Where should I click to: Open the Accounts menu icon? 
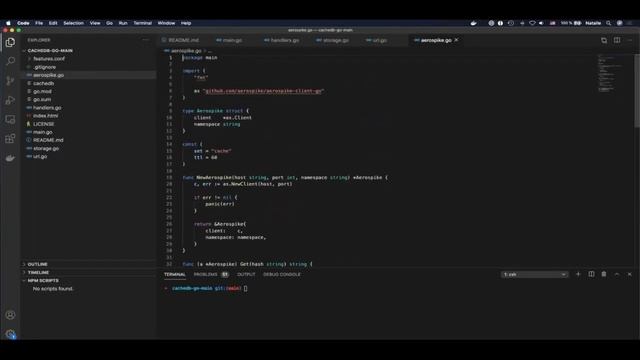10,315
